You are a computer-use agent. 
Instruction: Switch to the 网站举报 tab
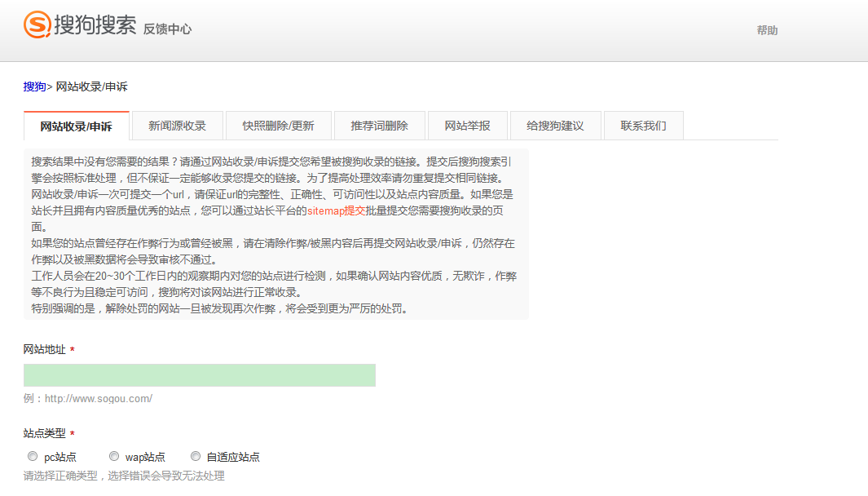pos(467,126)
